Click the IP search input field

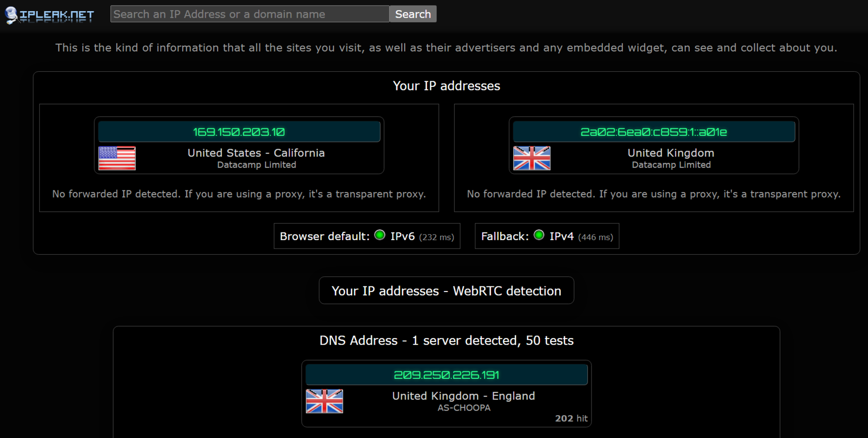249,14
